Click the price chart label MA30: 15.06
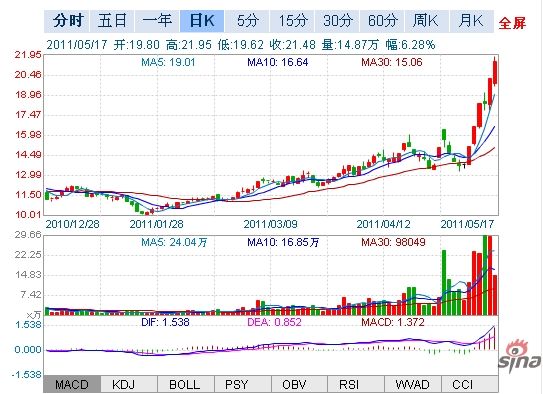 [392, 62]
